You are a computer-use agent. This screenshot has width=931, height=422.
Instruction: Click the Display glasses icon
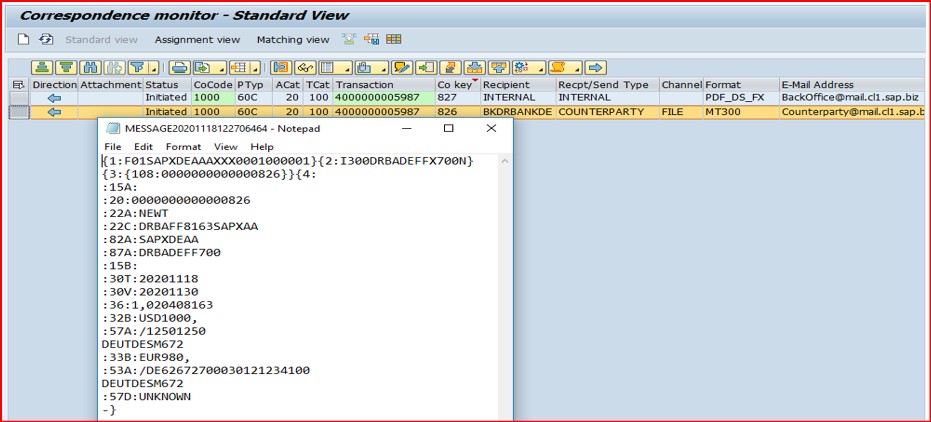[x=305, y=68]
